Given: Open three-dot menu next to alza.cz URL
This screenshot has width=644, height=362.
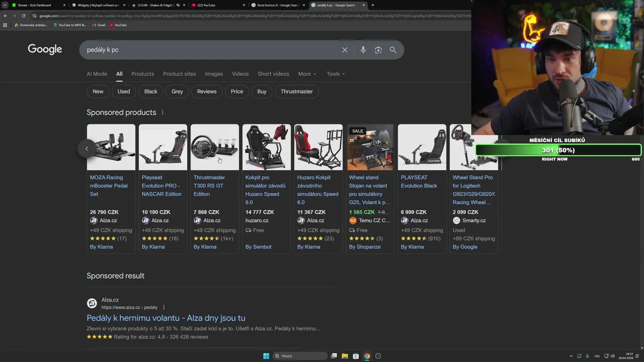Looking at the screenshot, I should pyautogui.click(x=164, y=307).
